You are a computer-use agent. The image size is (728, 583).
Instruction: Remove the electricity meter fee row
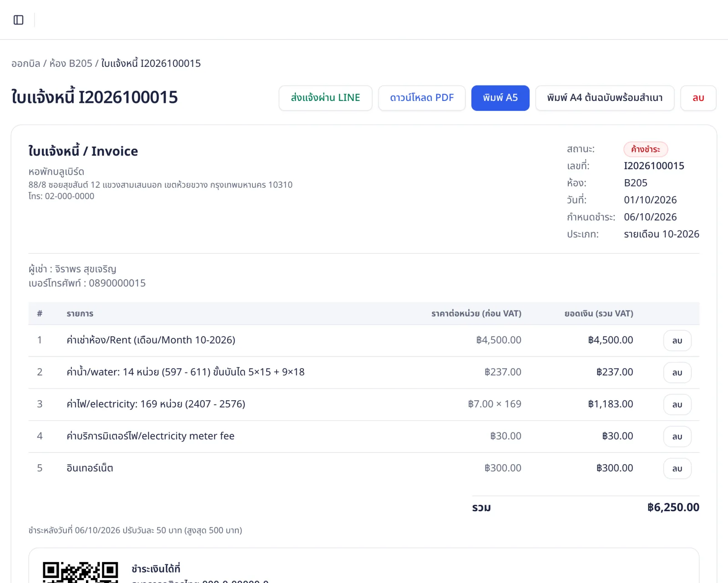tap(677, 437)
